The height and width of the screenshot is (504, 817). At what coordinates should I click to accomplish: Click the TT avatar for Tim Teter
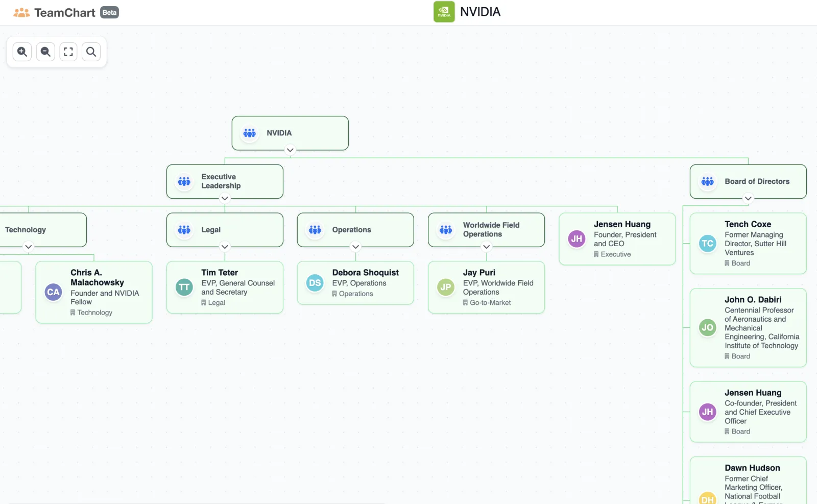[x=184, y=287]
